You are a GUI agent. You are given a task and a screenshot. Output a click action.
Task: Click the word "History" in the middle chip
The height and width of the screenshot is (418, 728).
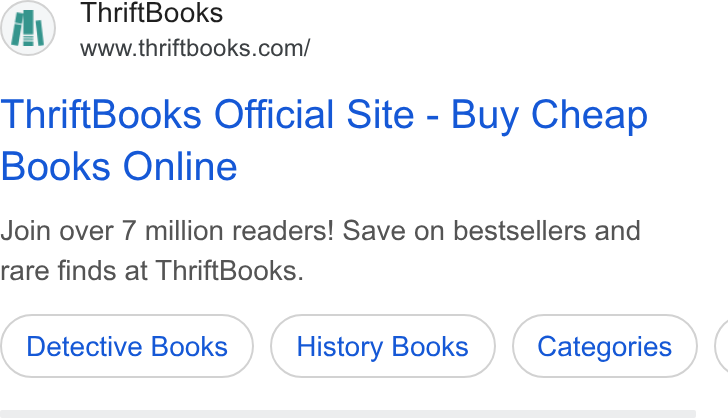[x=339, y=346]
